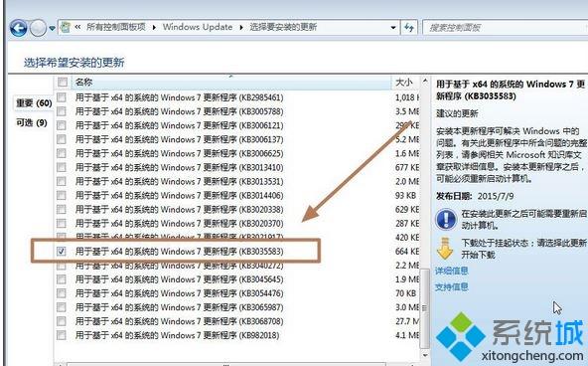The height and width of the screenshot is (366, 588).
Task: Select the 所有控制面板项 breadcrumb
Action: click(x=116, y=27)
